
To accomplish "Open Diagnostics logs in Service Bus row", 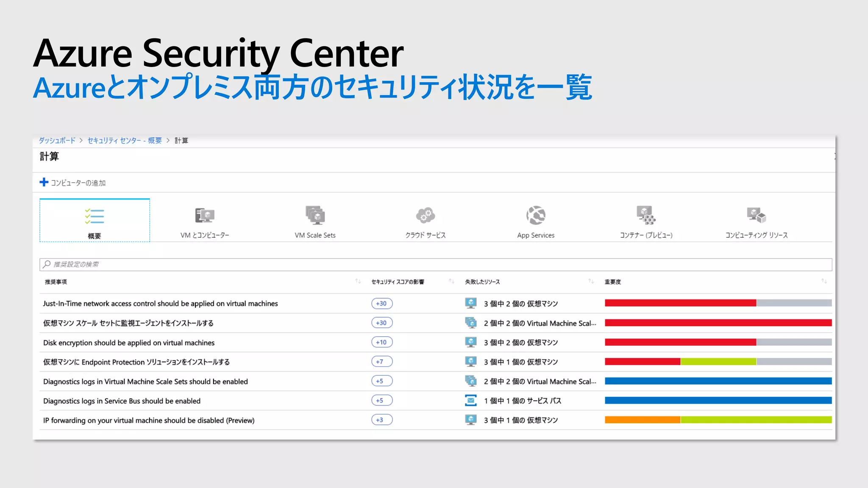I will pyautogui.click(x=122, y=401).
